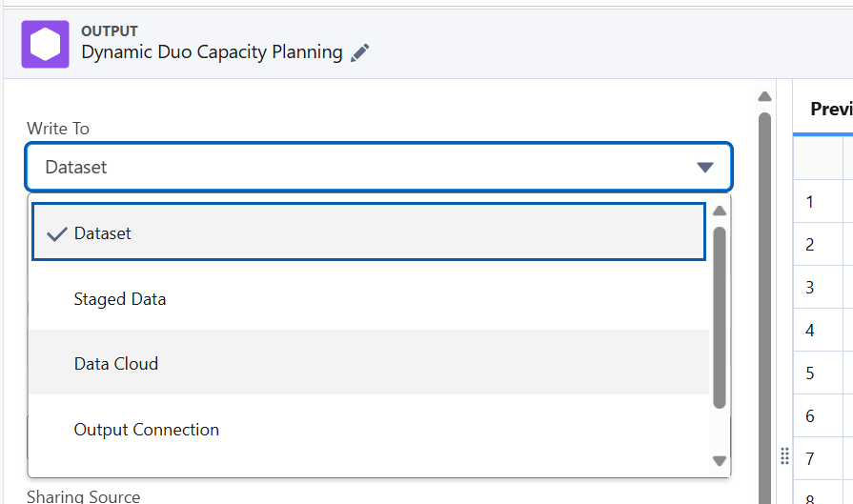This screenshot has height=504, width=853.
Task: Select Data Cloud from the list
Action: (116, 364)
